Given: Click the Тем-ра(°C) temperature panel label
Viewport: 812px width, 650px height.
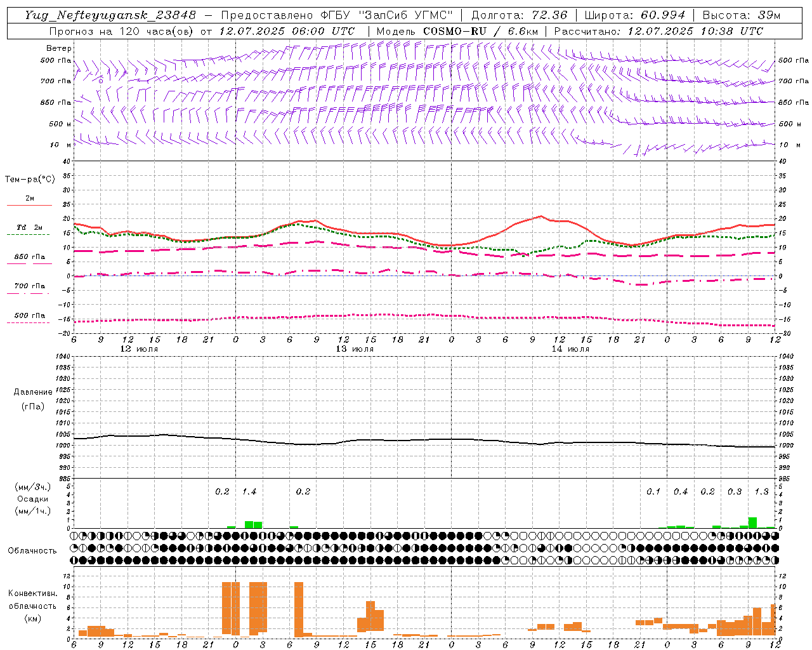Looking at the screenshot, I should point(30,179).
